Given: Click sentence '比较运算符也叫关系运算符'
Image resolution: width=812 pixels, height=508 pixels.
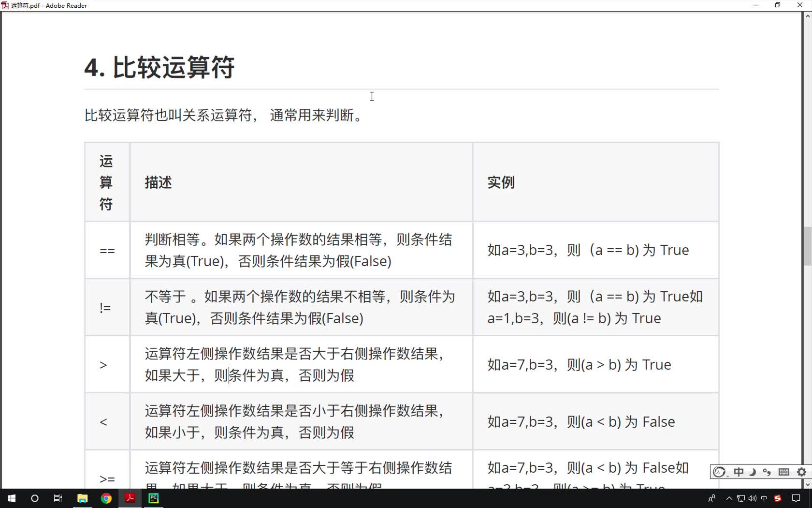Looking at the screenshot, I should click(168, 115).
